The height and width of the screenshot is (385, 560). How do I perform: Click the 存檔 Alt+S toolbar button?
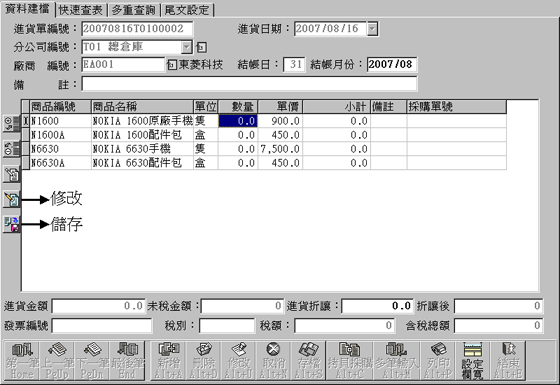point(308,360)
